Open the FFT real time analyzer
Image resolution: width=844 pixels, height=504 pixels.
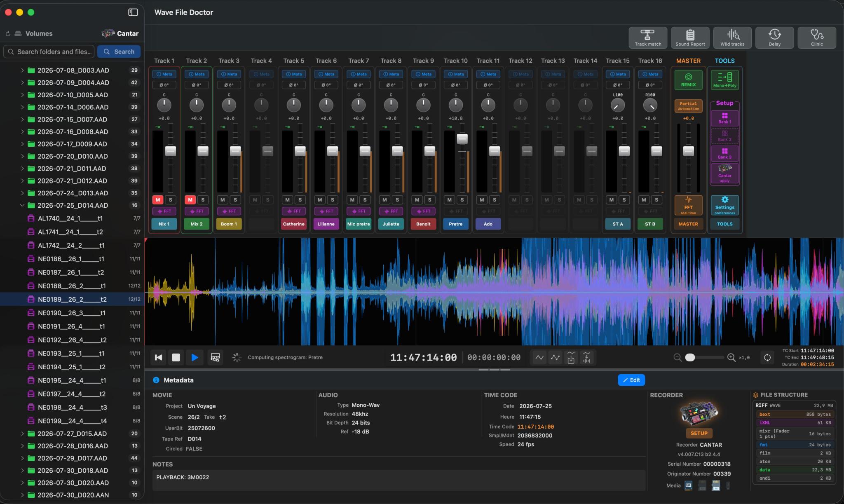click(x=688, y=205)
